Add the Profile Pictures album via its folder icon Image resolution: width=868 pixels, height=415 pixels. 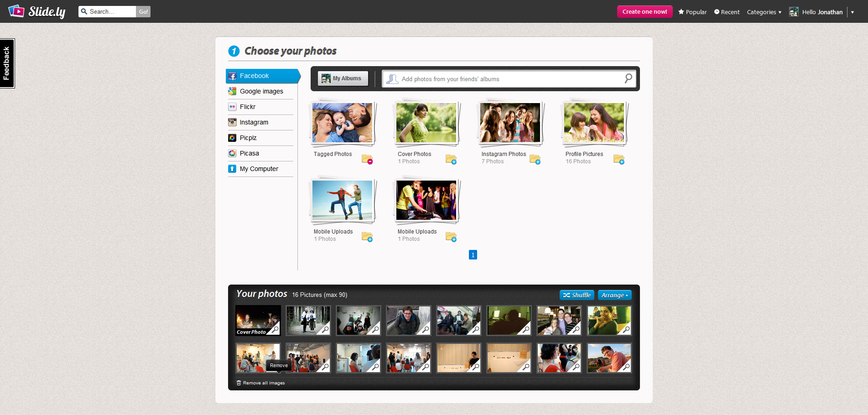(619, 159)
